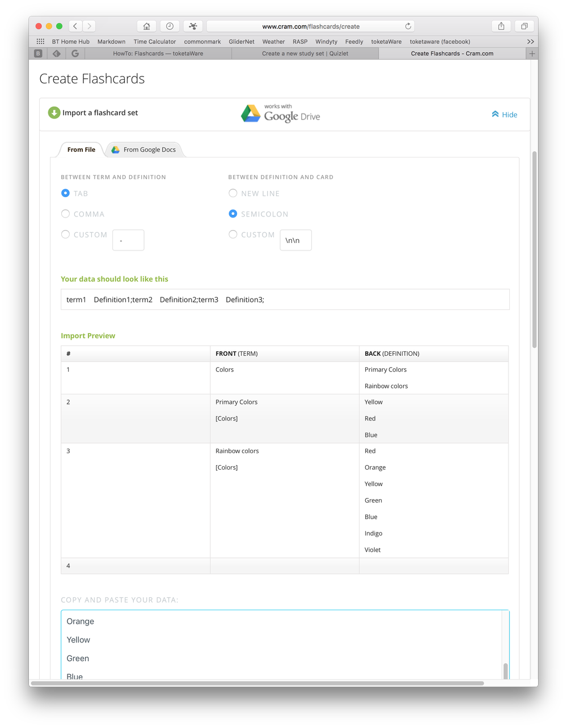
Task: Show all tabs overview button
Action: pyautogui.click(x=524, y=26)
